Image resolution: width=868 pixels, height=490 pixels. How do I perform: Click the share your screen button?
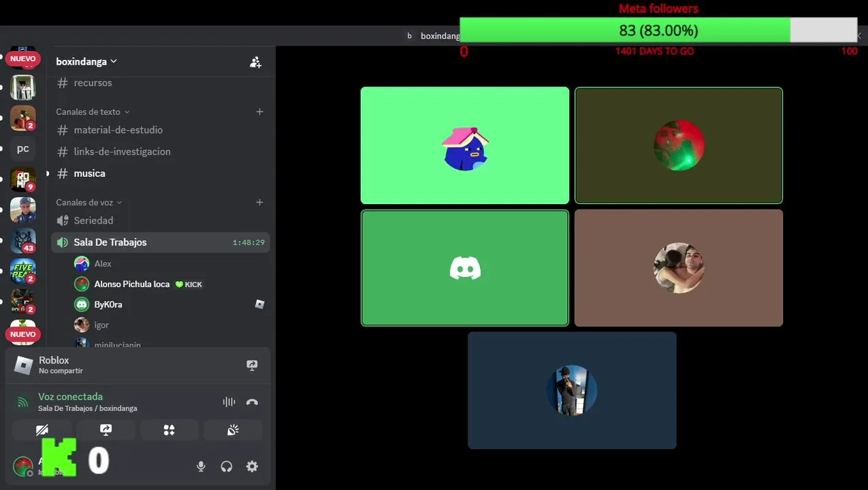pos(106,429)
